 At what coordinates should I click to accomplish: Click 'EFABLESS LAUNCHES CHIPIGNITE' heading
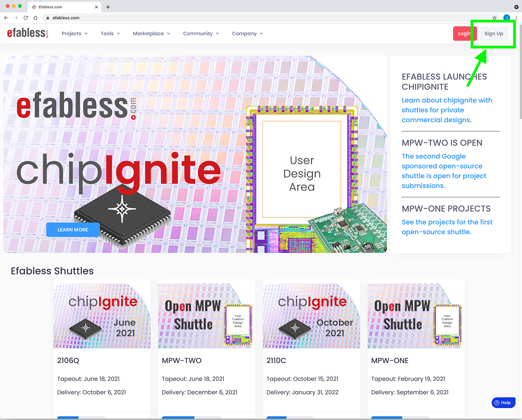click(x=444, y=81)
